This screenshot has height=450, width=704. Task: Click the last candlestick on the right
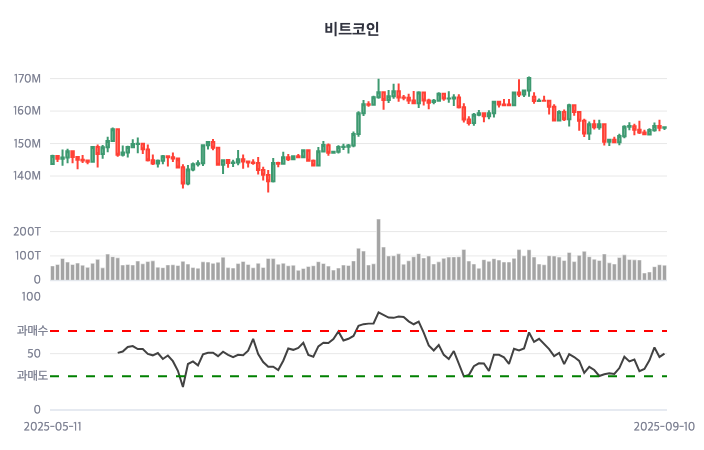tap(664, 127)
